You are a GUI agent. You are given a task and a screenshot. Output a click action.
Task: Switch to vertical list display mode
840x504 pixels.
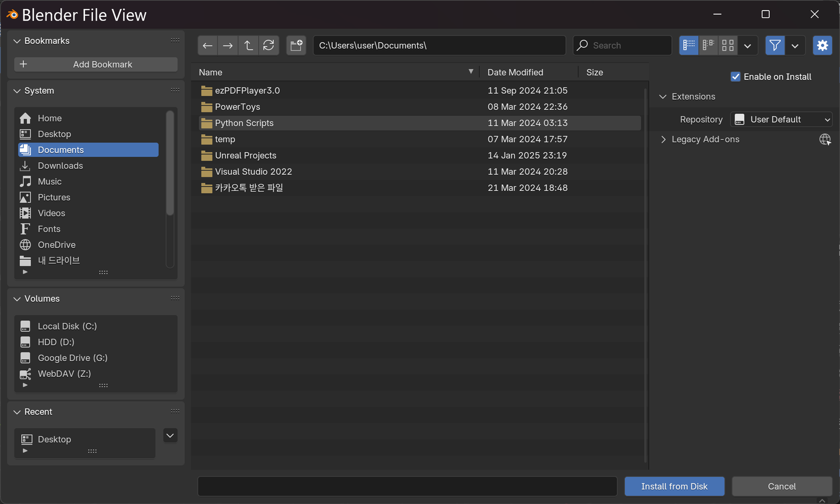[x=689, y=46]
